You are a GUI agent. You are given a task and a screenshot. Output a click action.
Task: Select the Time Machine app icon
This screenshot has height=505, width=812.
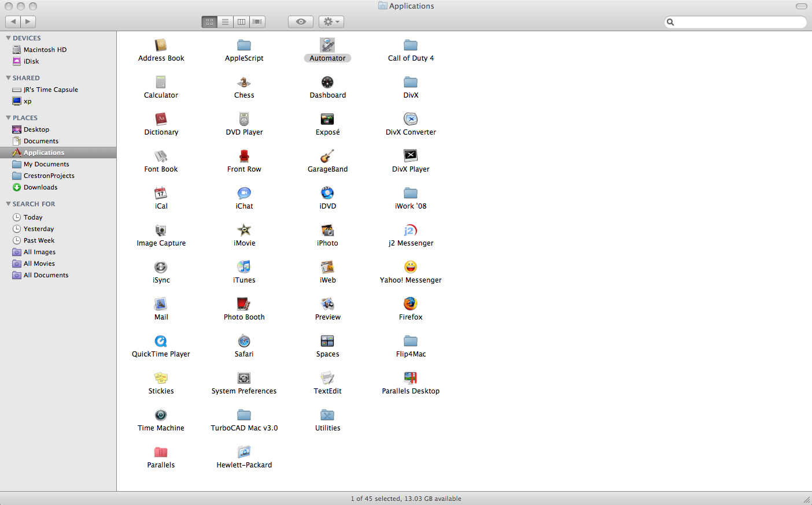pyautogui.click(x=161, y=415)
